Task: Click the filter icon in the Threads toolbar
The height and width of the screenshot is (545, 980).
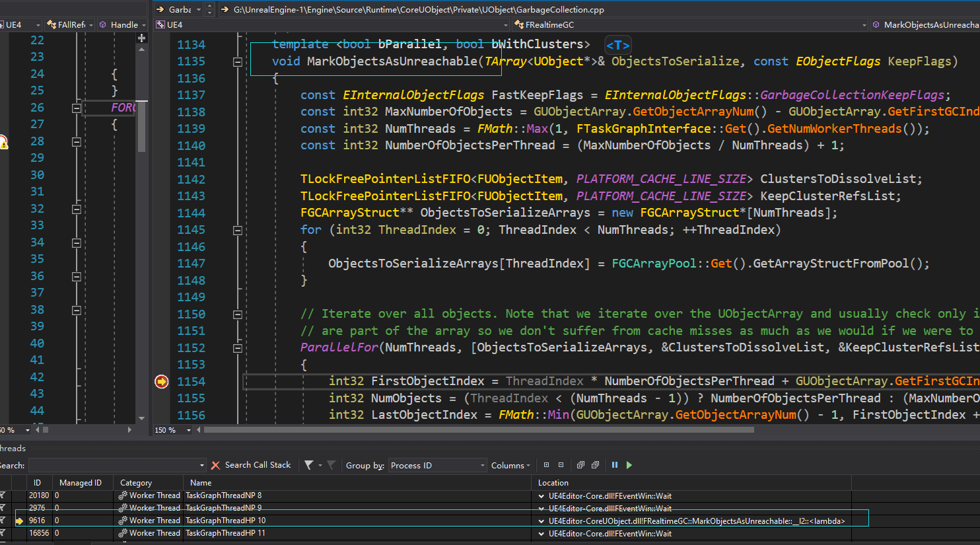Action: (308, 464)
